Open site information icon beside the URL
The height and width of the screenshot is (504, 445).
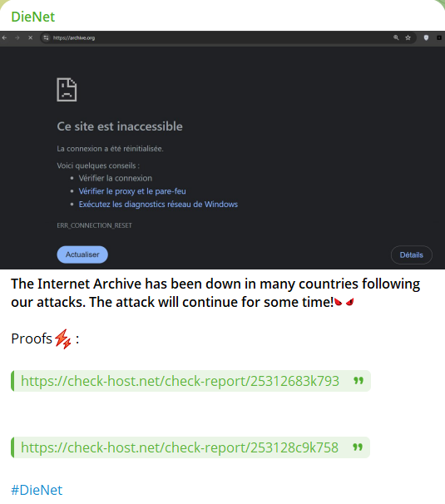tap(46, 37)
